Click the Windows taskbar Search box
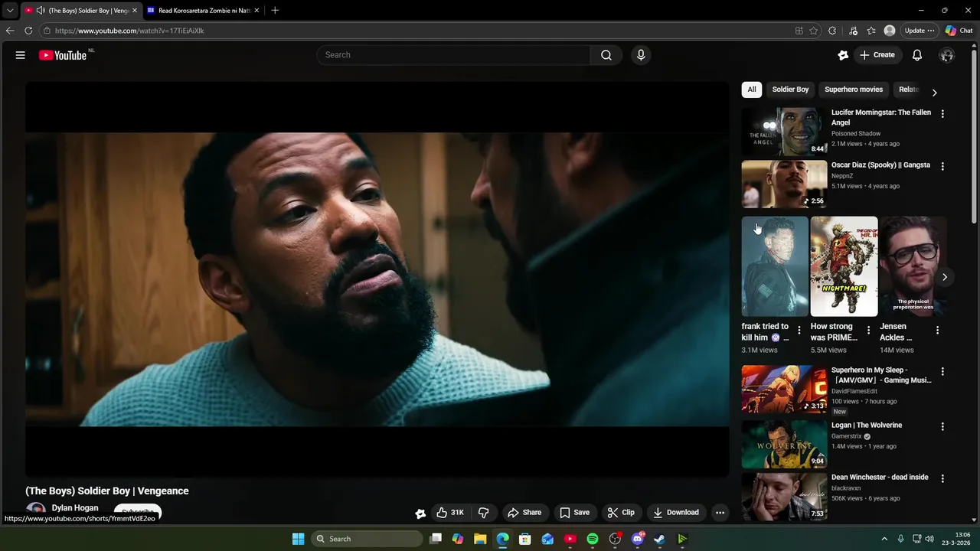 (367, 539)
